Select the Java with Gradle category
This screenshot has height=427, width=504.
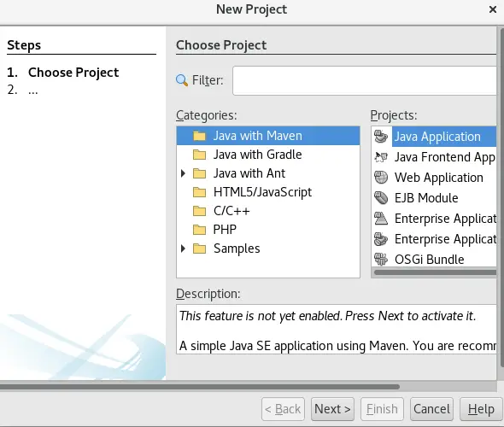257,155
